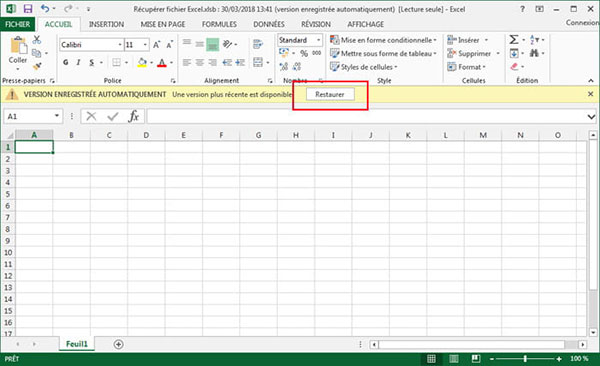The height and width of the screenshot is (366, 600).
Task: Apply bold with the G button
Action: pyautogui.click(x=66, y=62)
